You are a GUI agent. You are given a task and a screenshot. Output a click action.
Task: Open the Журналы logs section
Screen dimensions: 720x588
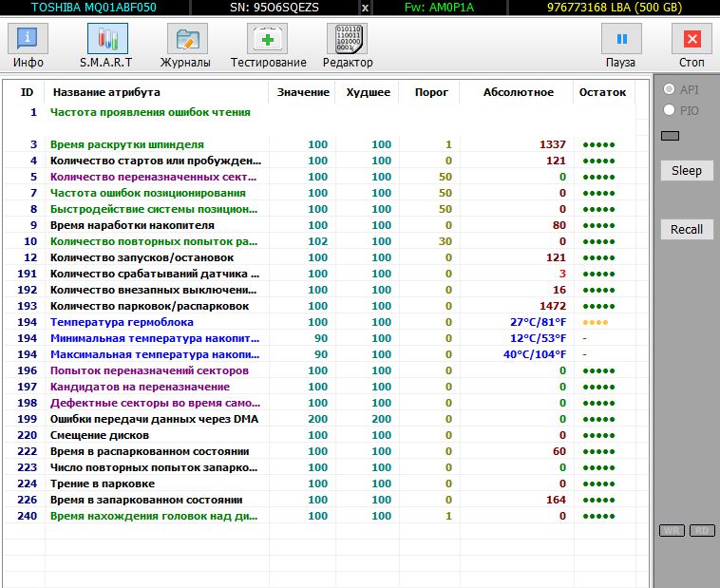[185, 46]
